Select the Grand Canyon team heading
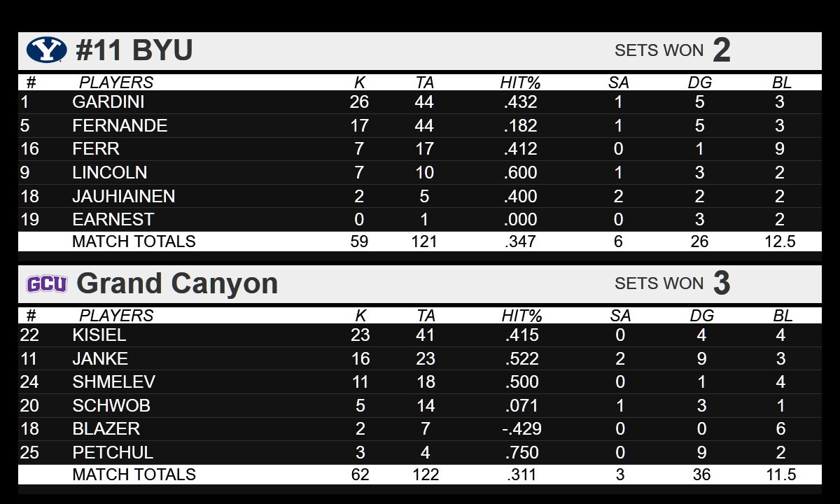 pyautogui.click(x=177, y=283)
